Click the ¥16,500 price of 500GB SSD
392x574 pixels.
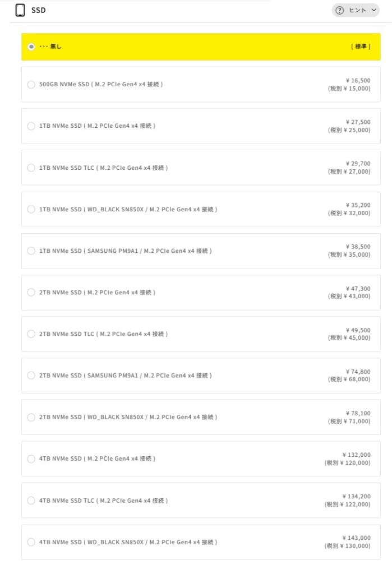[358, 81]
